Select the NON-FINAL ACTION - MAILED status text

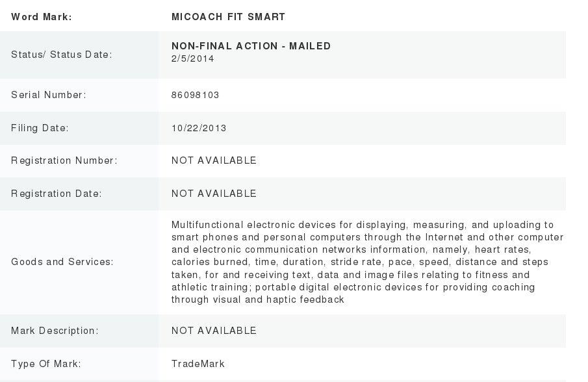[x=251, y=46]
